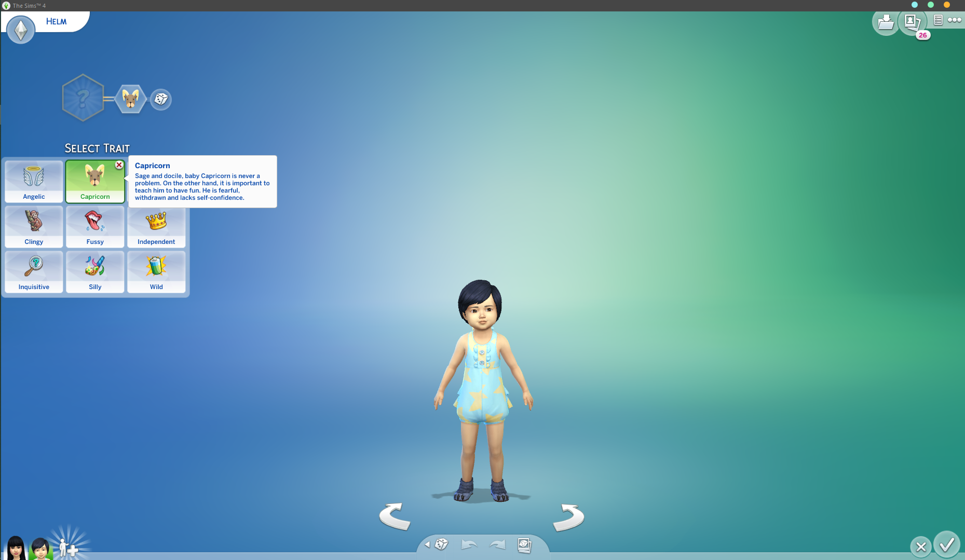Click the orange window control dot
The image size is (965, 560).
pos(947,5)
